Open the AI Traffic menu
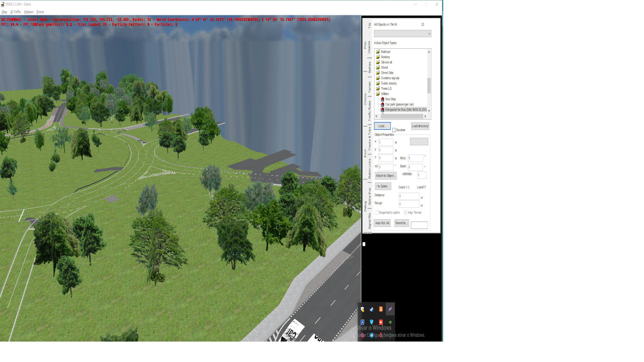This screenshot has height=362, width=644. (15, 12)
